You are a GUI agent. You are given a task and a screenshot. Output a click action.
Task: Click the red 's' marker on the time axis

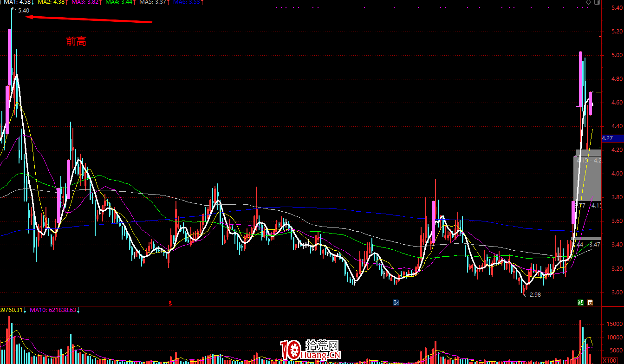170,303
